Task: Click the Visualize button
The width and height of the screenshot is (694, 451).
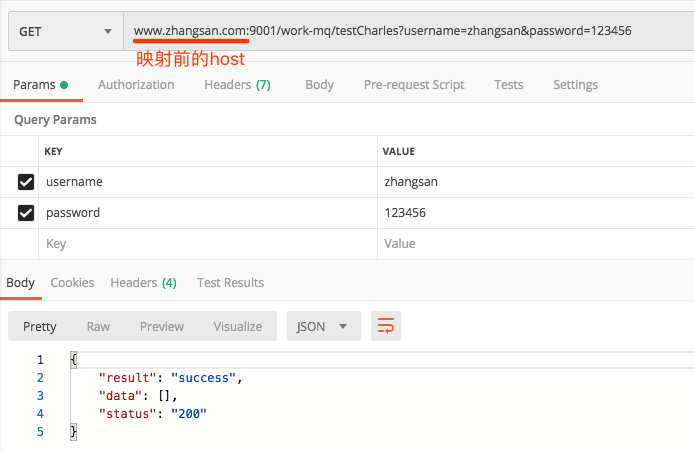Action: [237, 326]
